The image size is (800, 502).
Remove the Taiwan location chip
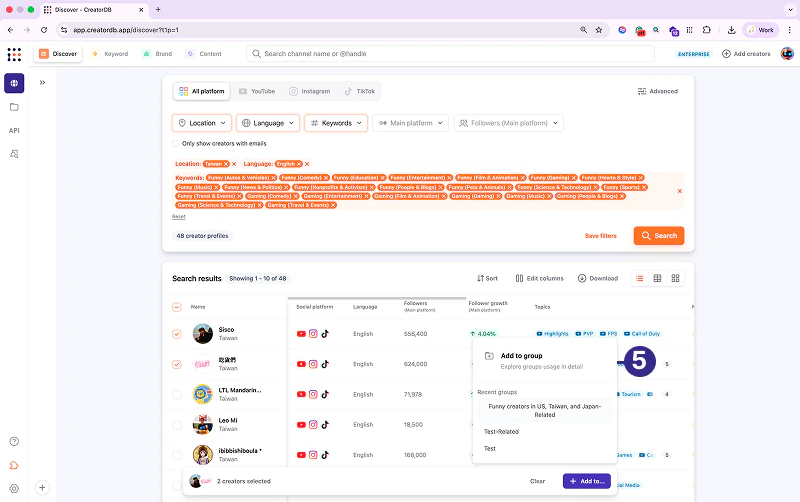coord(226,164)
